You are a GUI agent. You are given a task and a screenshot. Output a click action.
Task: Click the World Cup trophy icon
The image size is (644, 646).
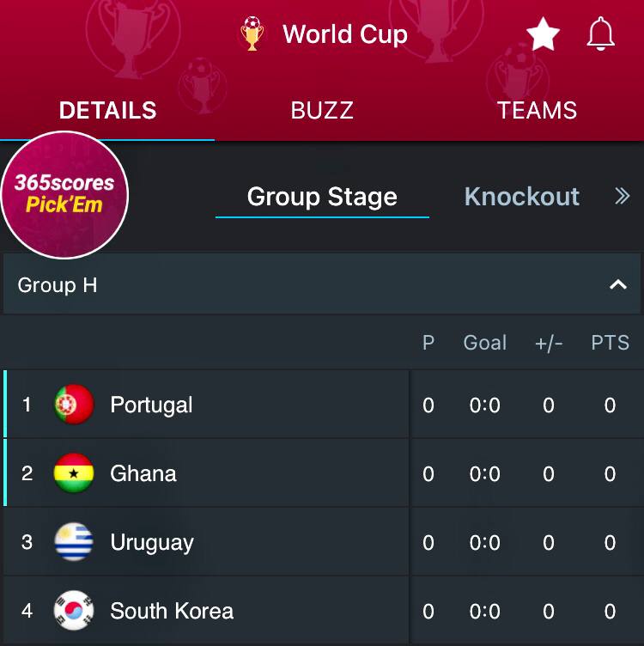click(x=252, y=34)
